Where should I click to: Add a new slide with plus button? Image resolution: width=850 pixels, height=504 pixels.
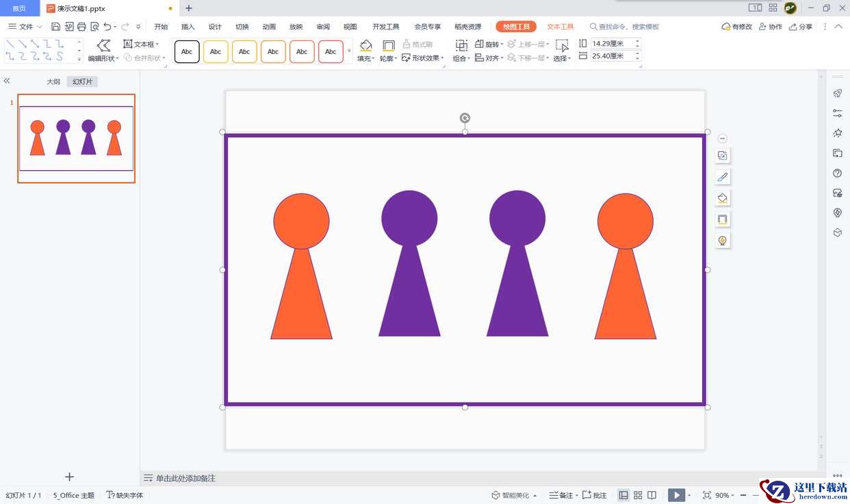click(x=69, y=477)
